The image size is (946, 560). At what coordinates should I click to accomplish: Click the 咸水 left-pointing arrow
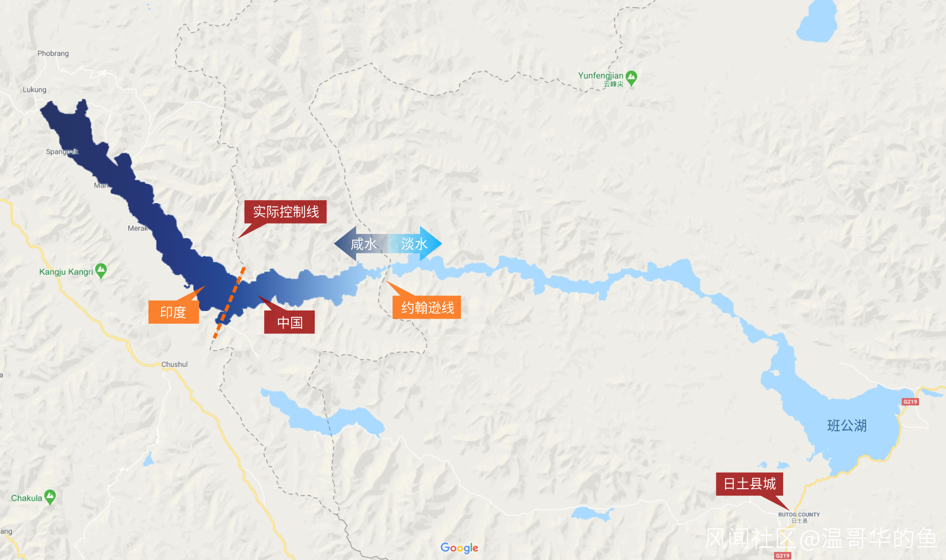[x=360, y=244]
